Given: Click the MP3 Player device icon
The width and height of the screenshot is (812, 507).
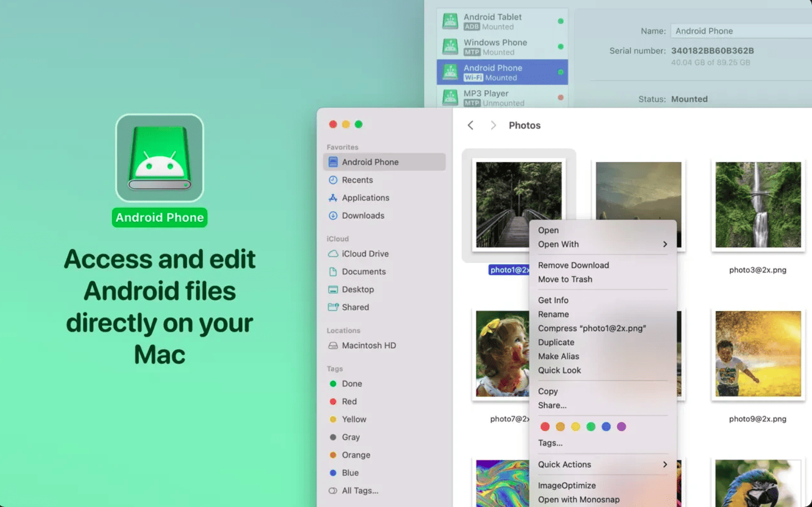Looking at the screenshot, I should pyautogui.click(x=450, y=97).
